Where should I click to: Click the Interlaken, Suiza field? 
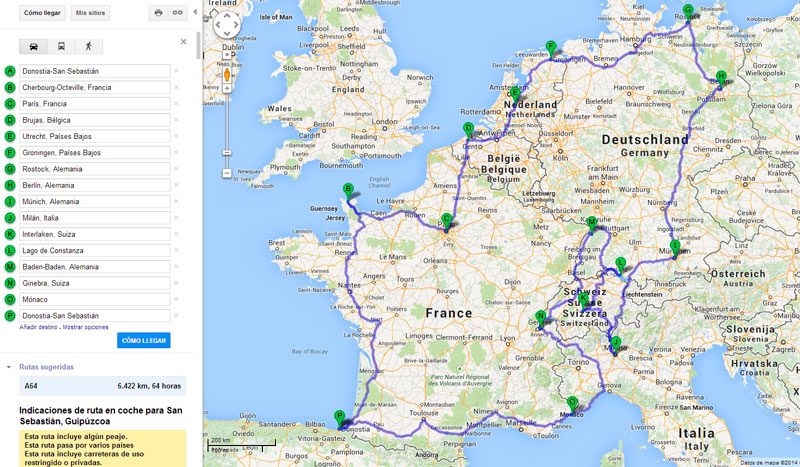[95, 234]
